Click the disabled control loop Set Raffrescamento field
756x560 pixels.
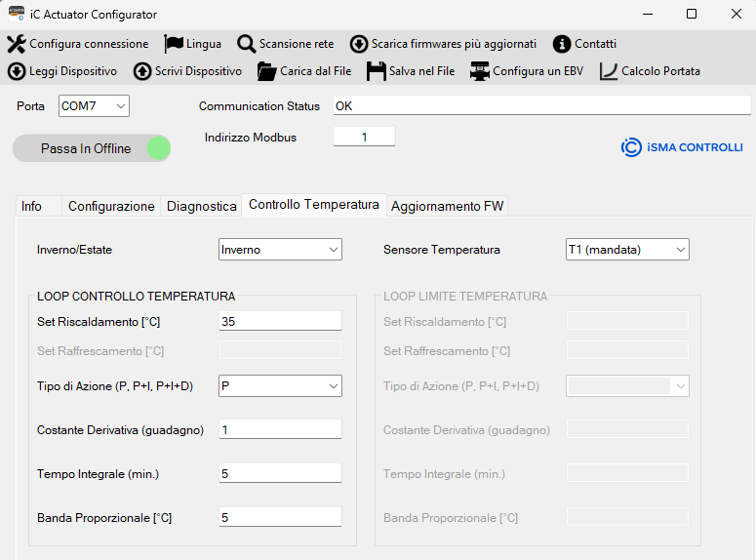pyautogui.click(x=280, y=350)
